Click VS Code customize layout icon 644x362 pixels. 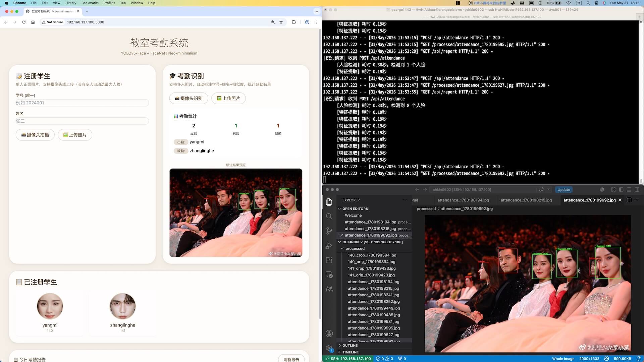tap(613, 190)
